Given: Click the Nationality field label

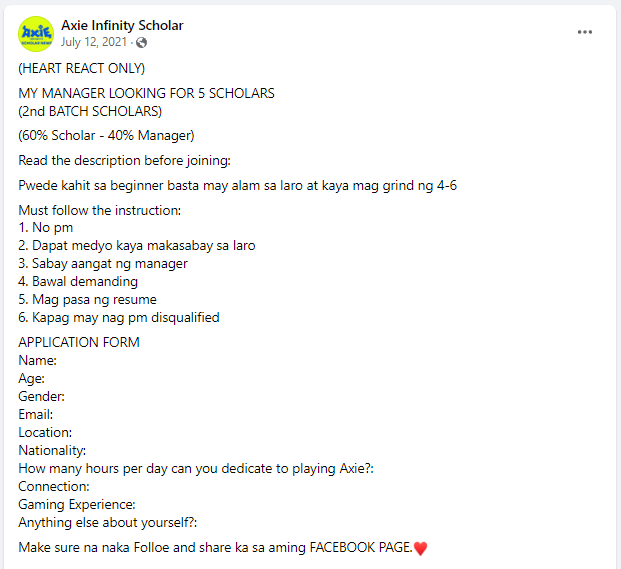Looking at the screenshot, I should [52, 451].
